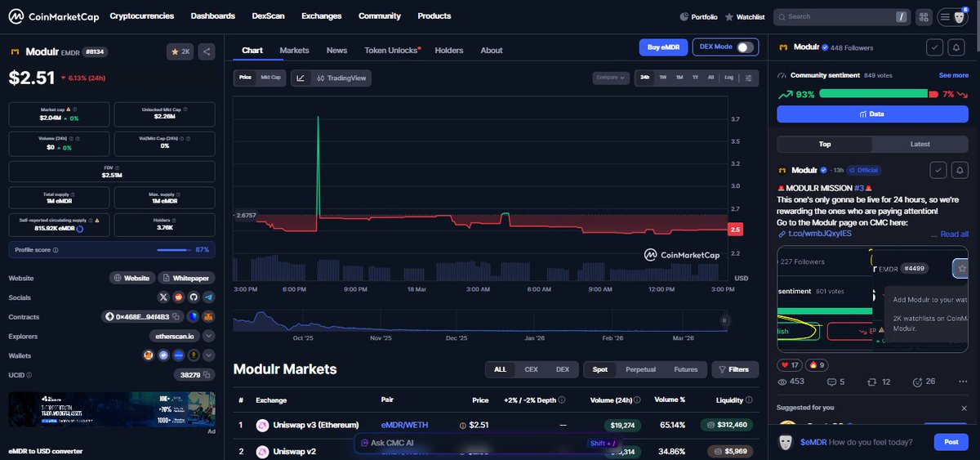Add Modulr to watchlist via 2K star

pos(180,51)
